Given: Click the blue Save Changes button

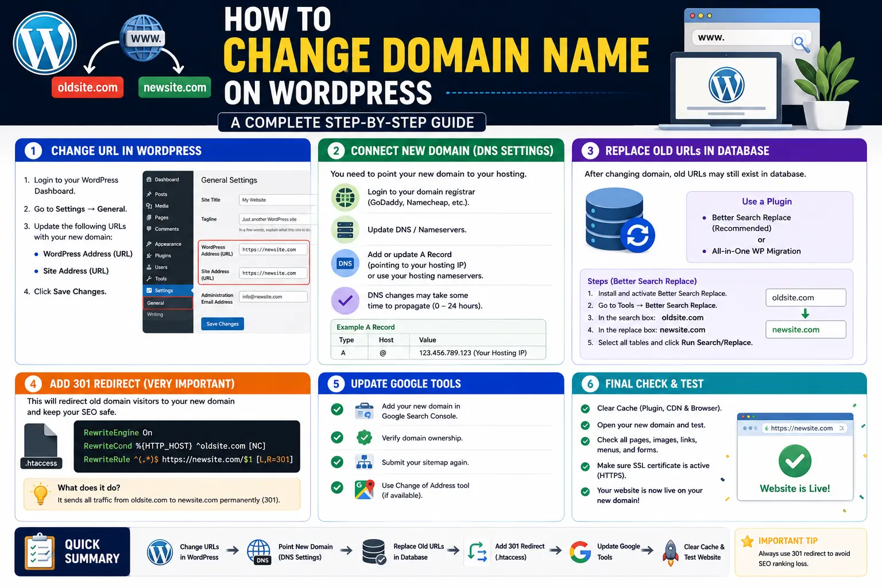Looking at the screenshot, I should click(222, 324).
